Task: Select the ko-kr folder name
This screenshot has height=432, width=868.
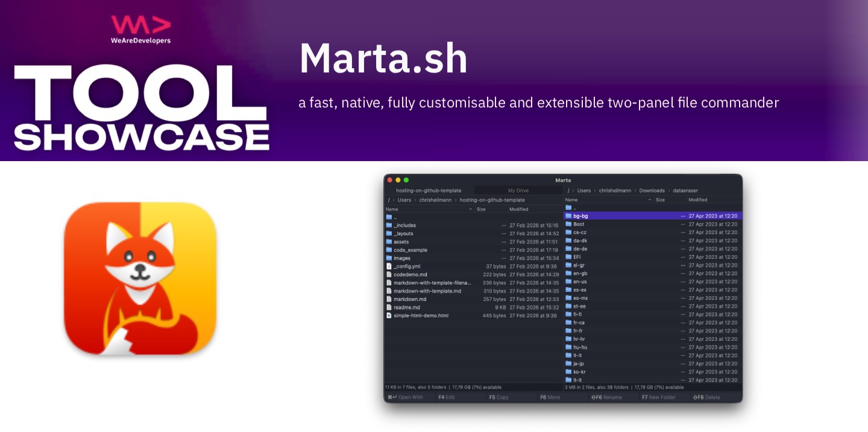Action: pyautogui.click(x=579, y=372)
